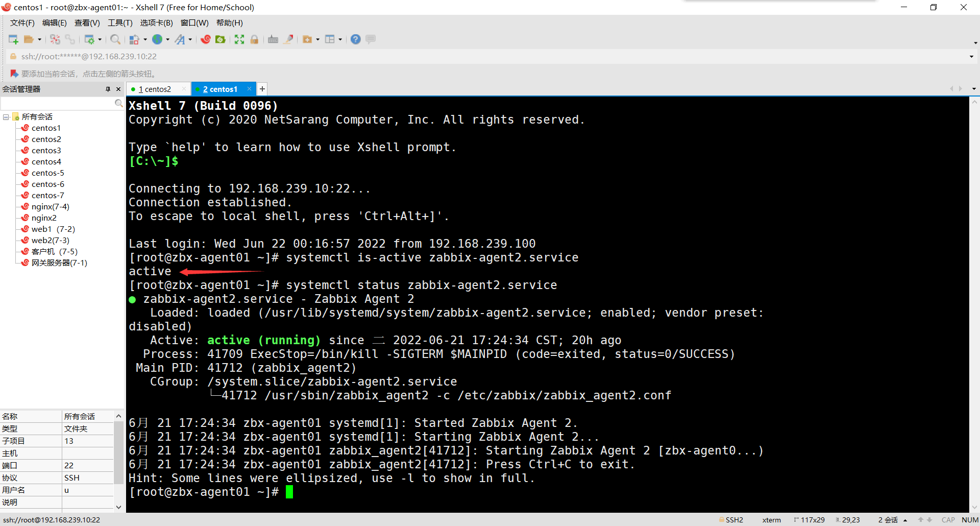
Task: Close the 2 centos1 tab
Action: click(249, 88)
